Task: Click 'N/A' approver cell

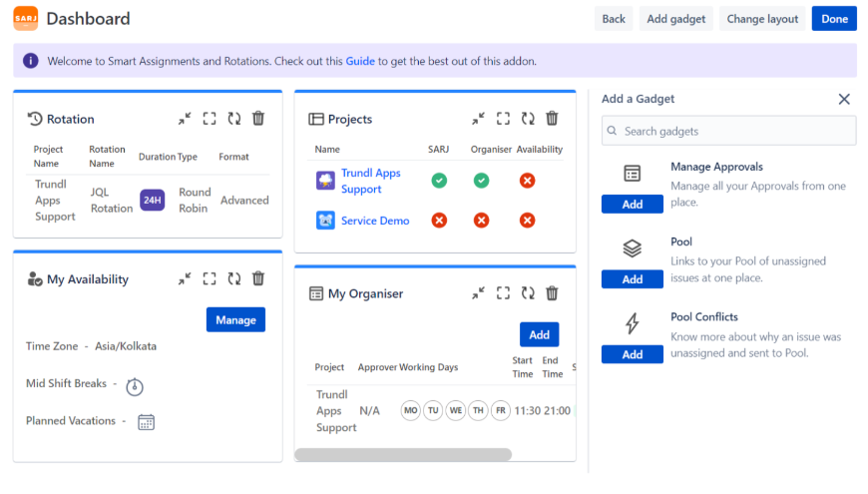Action: tap(369, 410)
